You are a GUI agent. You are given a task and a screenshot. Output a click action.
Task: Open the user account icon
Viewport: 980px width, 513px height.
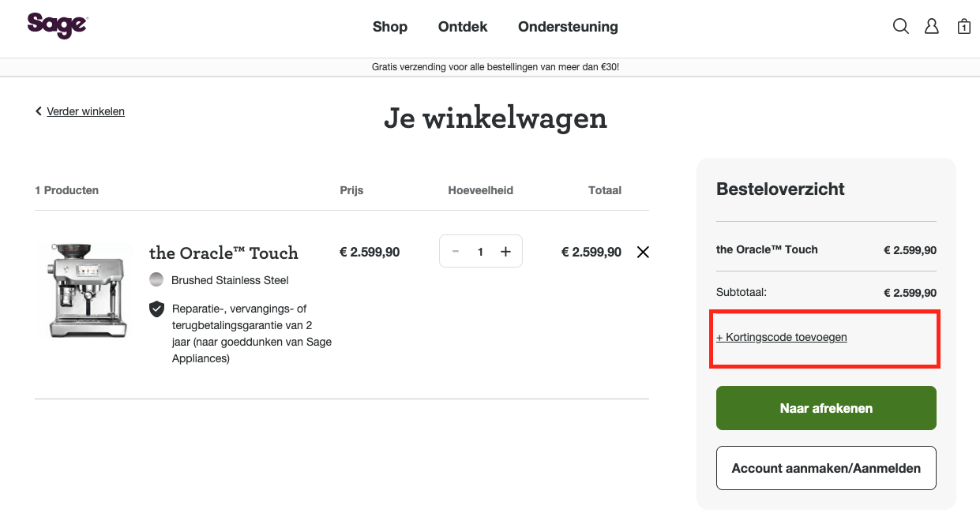pos(932,26)
